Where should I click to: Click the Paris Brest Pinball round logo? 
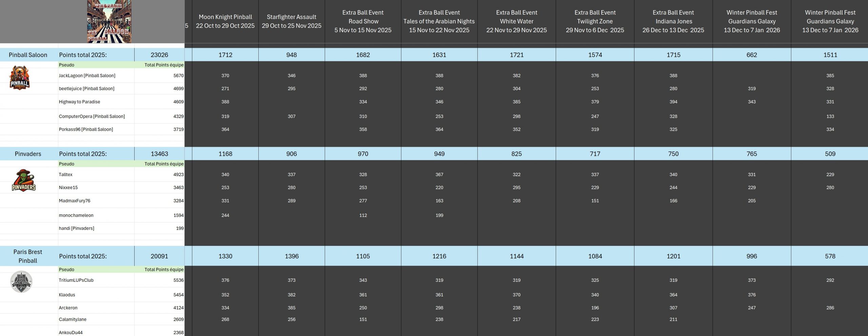coord(21,281)
